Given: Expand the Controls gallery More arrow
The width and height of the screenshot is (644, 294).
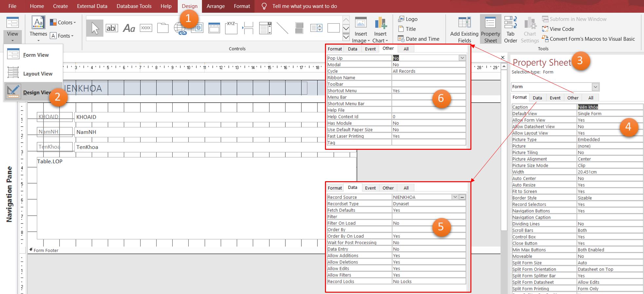Looking at the screenshot, I should point(346,37).
